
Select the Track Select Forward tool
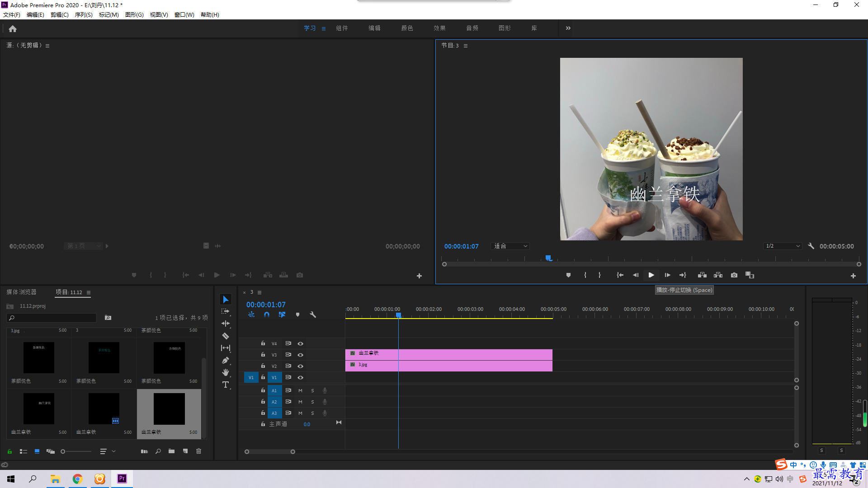coord(226,311)
